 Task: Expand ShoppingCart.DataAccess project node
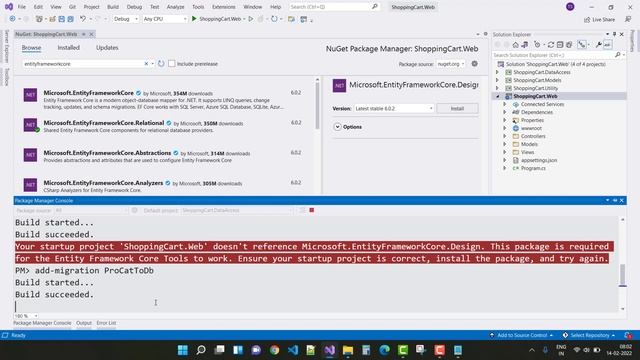click(497, 72)
